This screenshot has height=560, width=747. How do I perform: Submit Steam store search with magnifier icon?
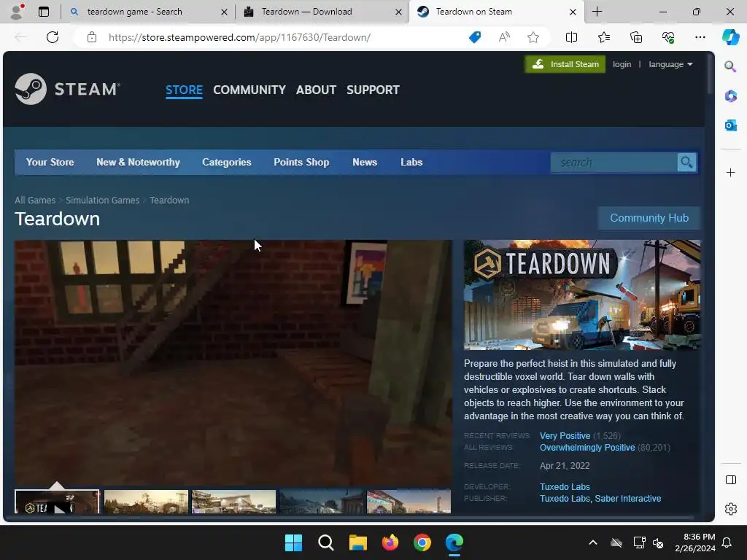686,163
